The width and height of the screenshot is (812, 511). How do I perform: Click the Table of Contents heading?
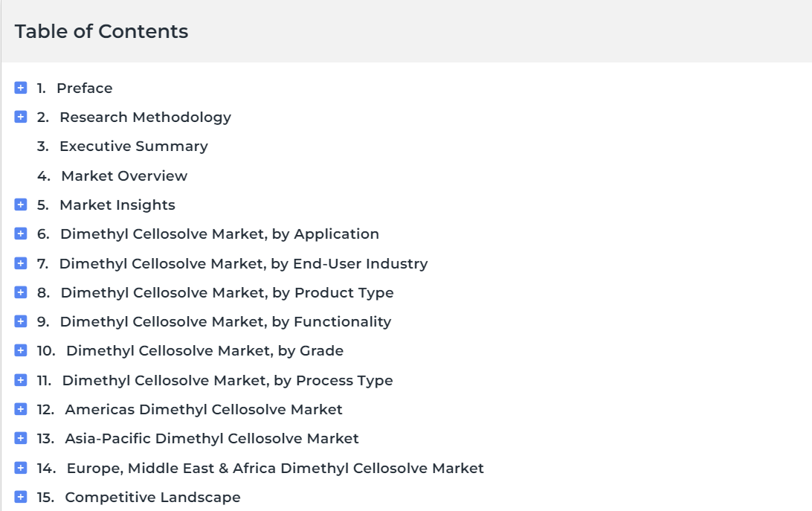point(101,31)
